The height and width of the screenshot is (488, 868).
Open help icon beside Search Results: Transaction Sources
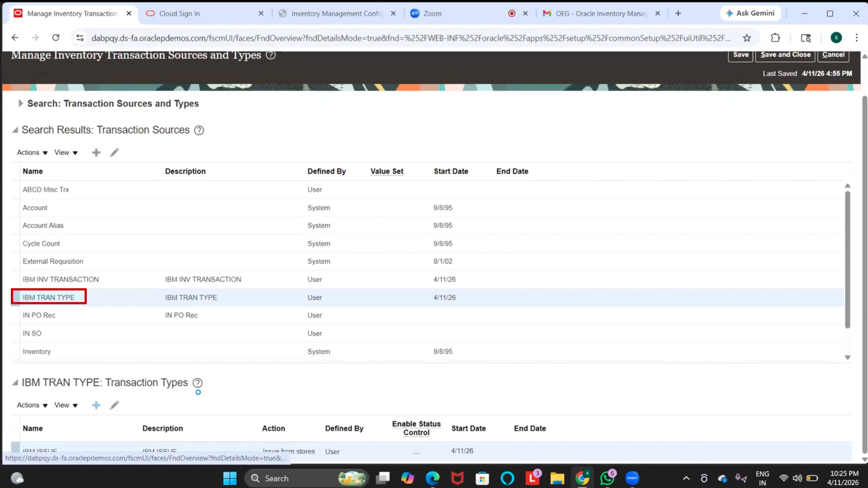[x=199, y=130]
